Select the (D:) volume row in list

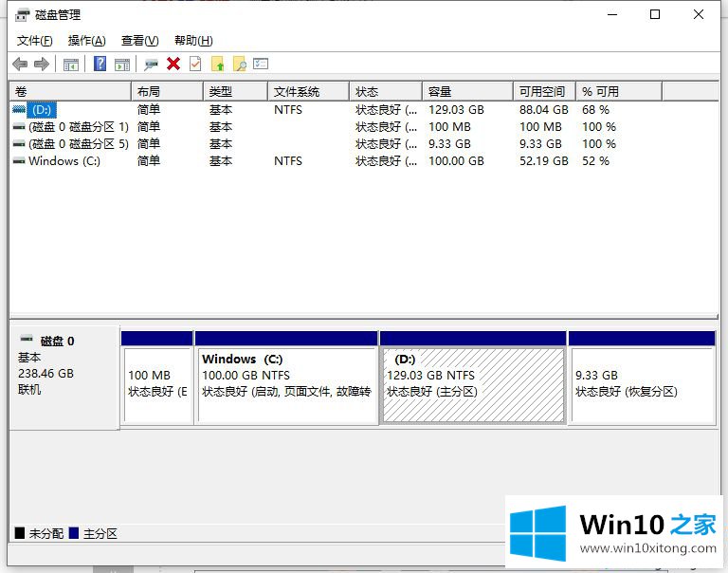click(43, 110)
